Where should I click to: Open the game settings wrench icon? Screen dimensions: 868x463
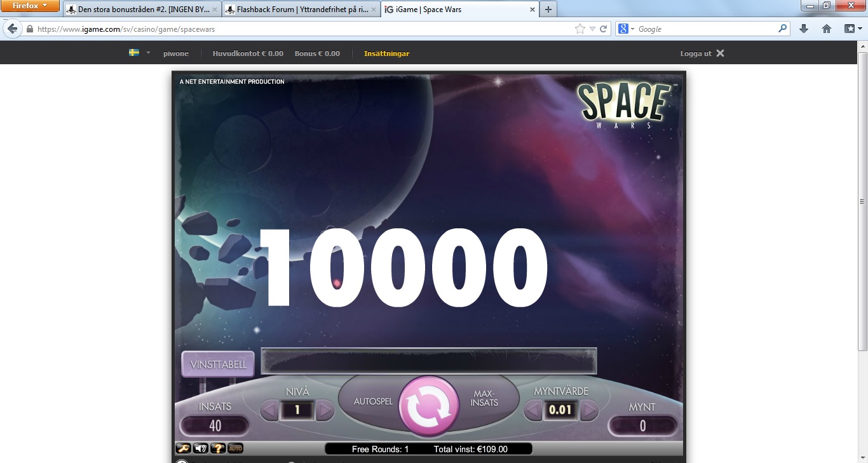pyautogui.click(x=184, y=448)
